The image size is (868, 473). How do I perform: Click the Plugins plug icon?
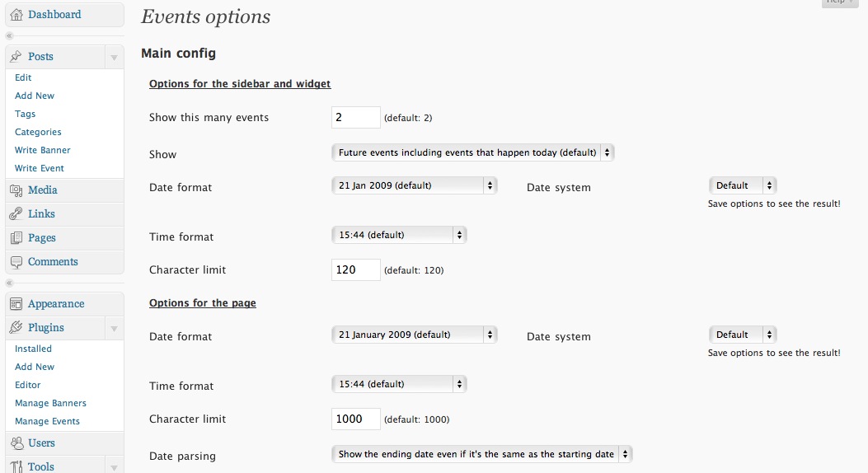point(16,328)
